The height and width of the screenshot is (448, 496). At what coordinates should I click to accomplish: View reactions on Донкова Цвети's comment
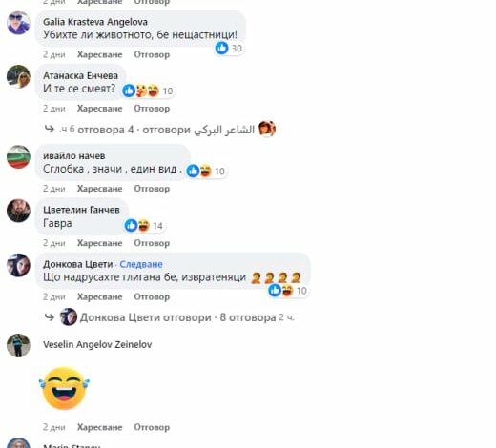tap(288, 291)
